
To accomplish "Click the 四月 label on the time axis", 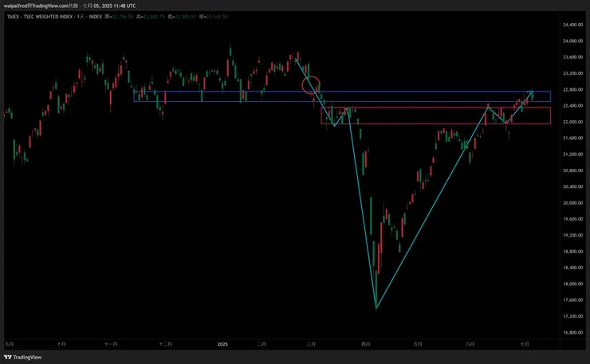I will coord(365,344).
